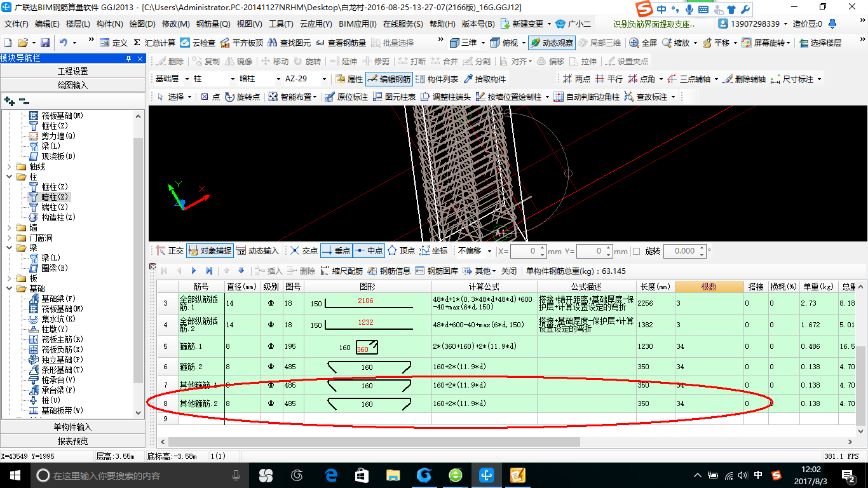Select 旋转点 rotate point tool

[x=242, y=97]
